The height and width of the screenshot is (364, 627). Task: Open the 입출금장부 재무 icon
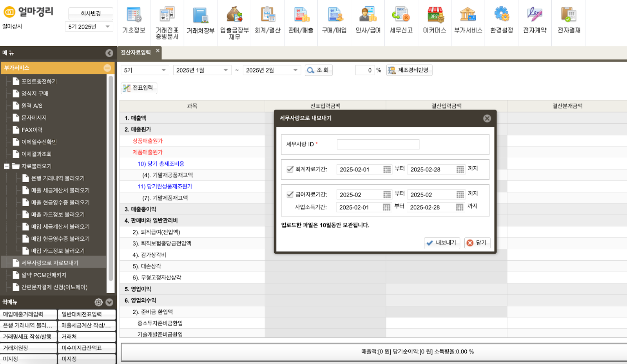[234, 23]
